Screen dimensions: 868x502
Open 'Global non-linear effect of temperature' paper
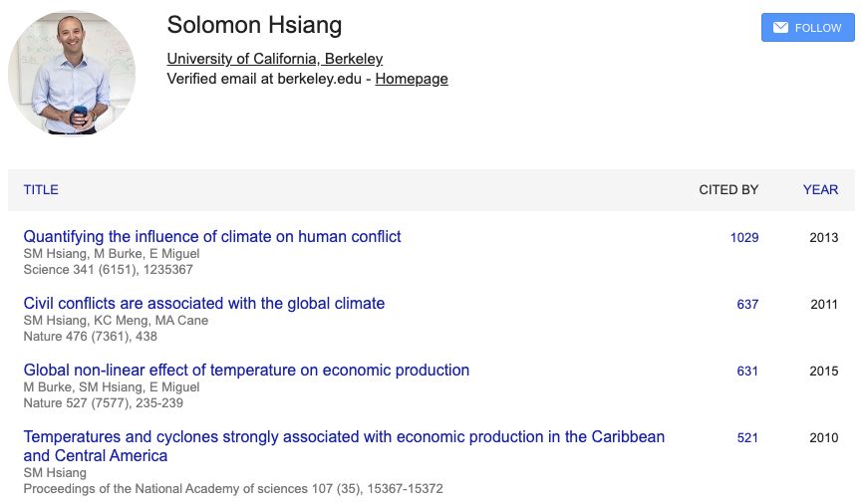[x=246, y=371]
